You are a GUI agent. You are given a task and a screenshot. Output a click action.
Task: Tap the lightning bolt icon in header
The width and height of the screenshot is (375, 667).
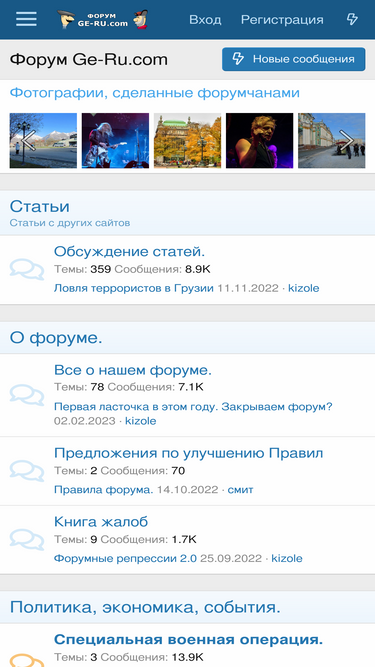pyautogui.click(x=352, y=19)
